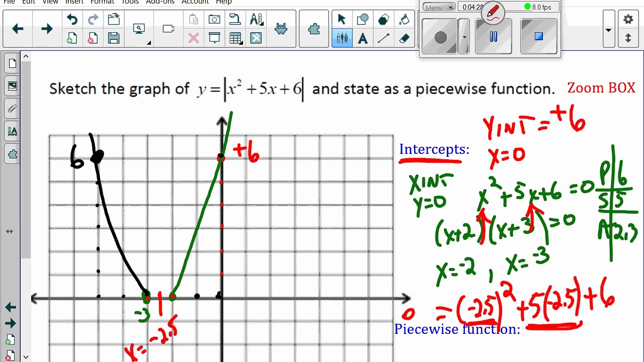Open the measurement tools compass menu
Image resolution: width=644 pixels, height=362 pixels.
[256, 20]
